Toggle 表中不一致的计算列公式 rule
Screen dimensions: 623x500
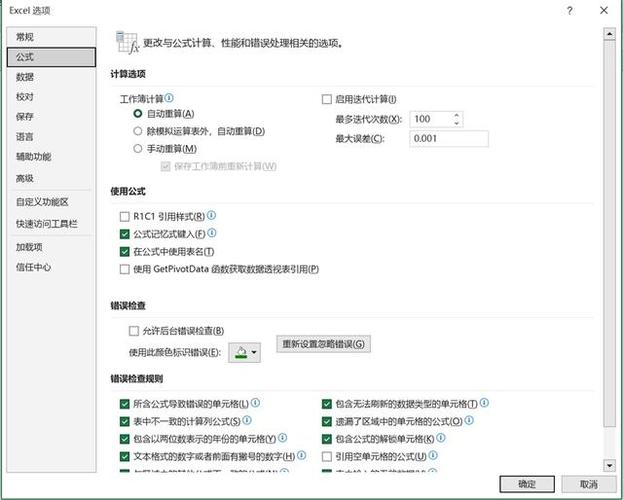pos(124,421)
